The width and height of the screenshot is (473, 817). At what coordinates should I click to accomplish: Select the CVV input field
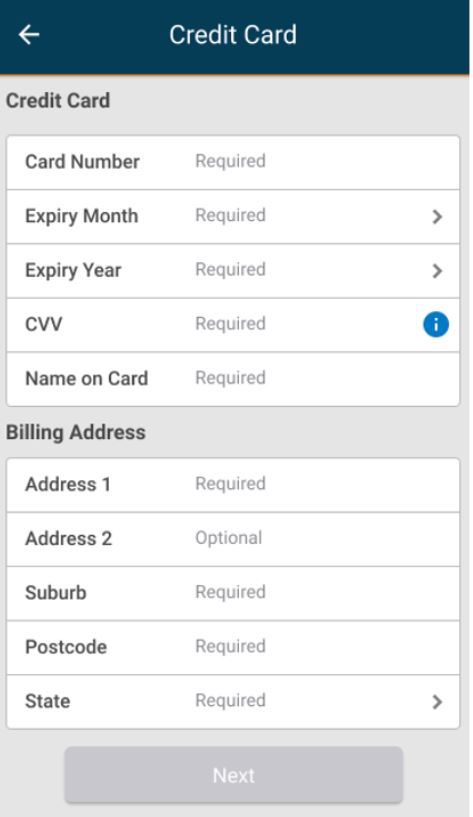233,325
